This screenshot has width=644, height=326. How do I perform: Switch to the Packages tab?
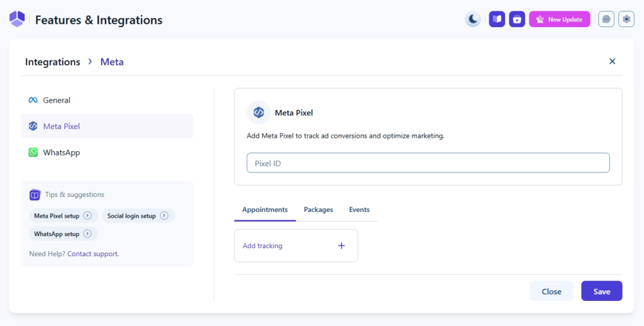tap(318, 210)
